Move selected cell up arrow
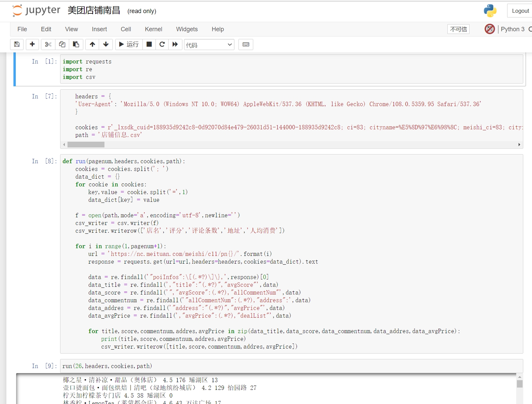 (92, 44)
